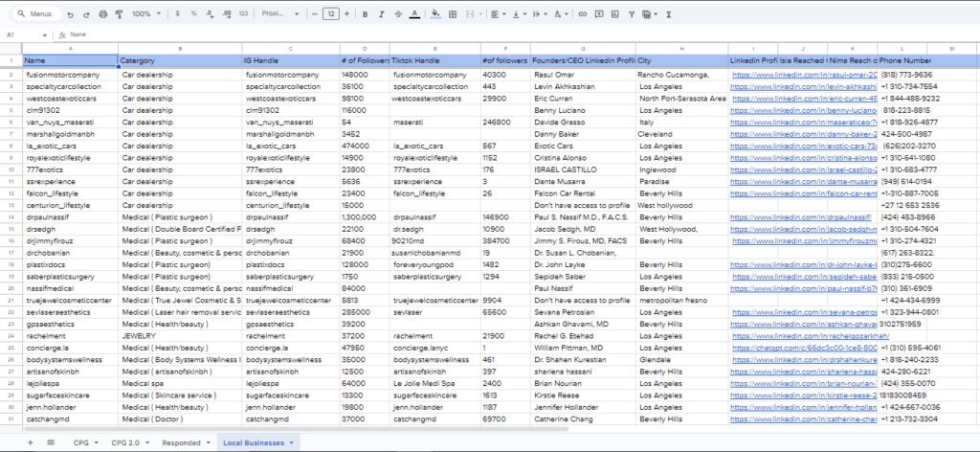The width and height of the screenshot is (980, 452).
Task: Select the Catergory header cell
Action: pyautogui.click(x=180, y=60)
